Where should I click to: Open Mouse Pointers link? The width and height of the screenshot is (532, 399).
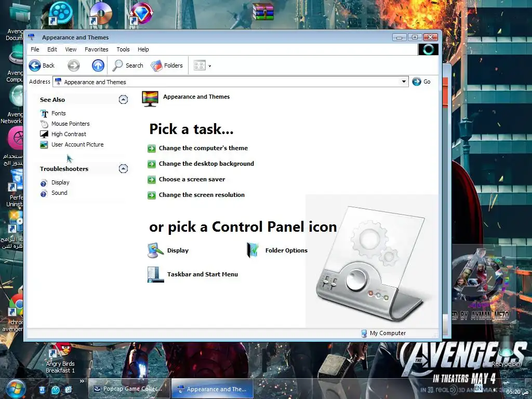coord(71,124)
